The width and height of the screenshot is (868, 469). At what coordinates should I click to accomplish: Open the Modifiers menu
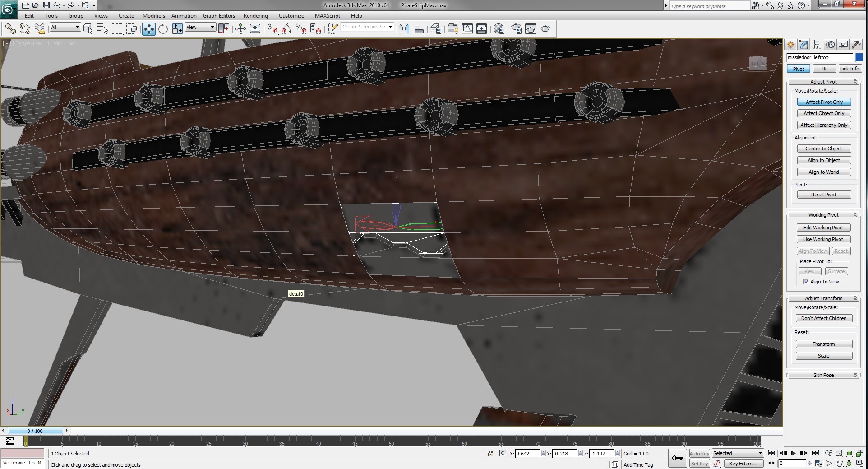[154, 15]
